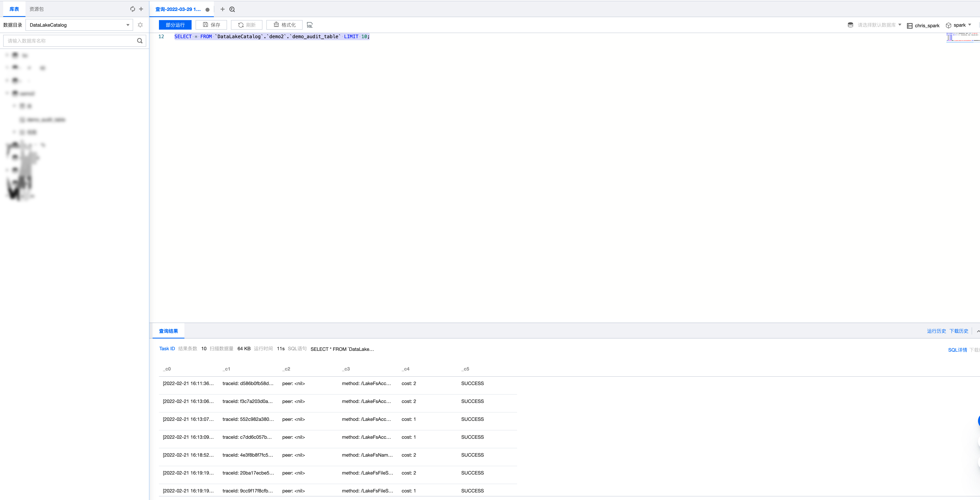980x500 pixels.
Task: Open the SQL详情 link
Action: pyautogui.click(x=957, y=350)
